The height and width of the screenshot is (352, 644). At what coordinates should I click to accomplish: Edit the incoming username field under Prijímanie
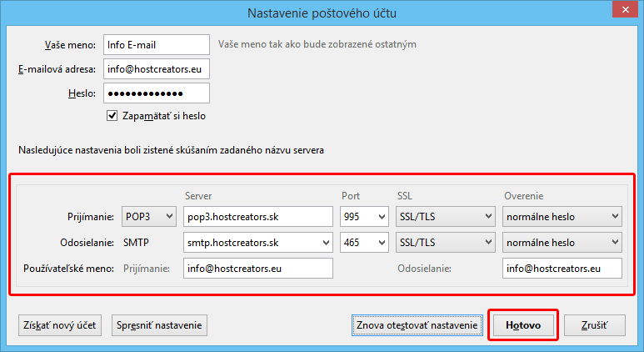[x=258, y=268]
